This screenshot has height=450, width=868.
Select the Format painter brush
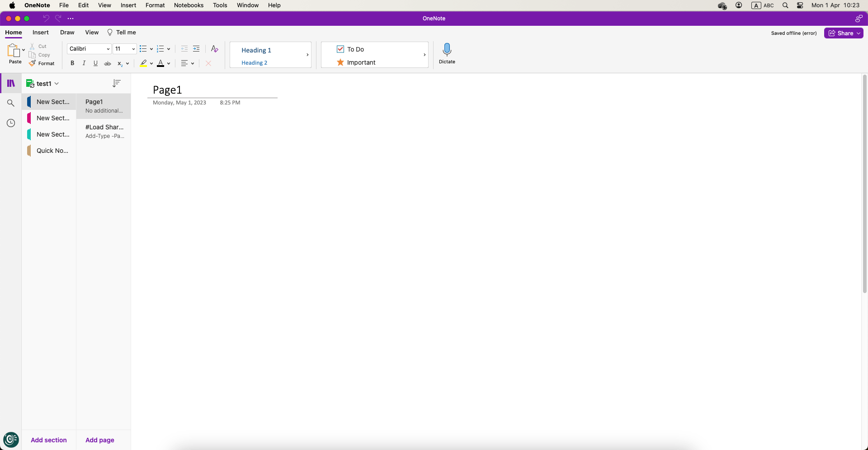tap(33, 63)
